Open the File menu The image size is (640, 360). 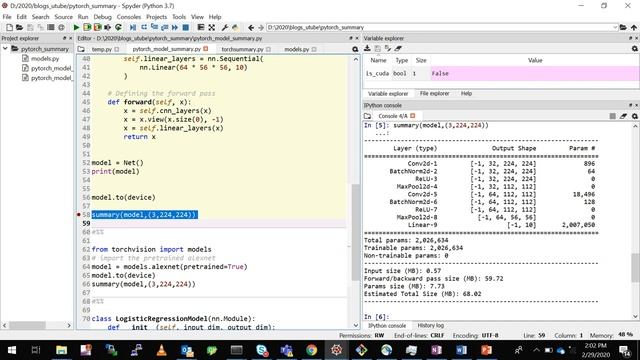pos(7,17)
